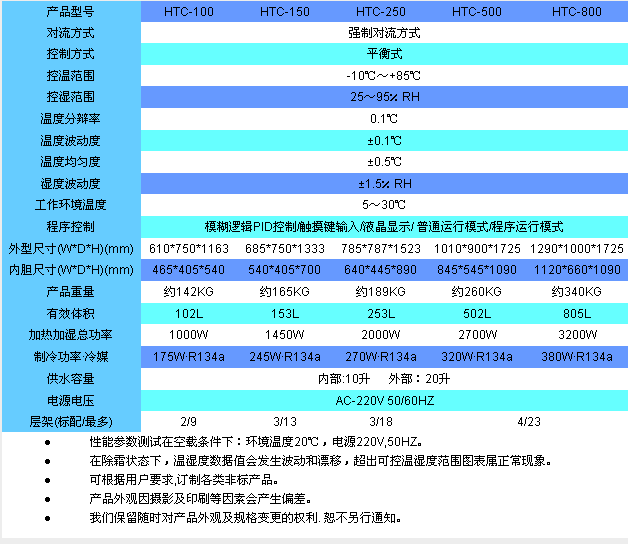The image size is (628, 544).
Task: Click the HTC-100 column header
Action: 189,11
